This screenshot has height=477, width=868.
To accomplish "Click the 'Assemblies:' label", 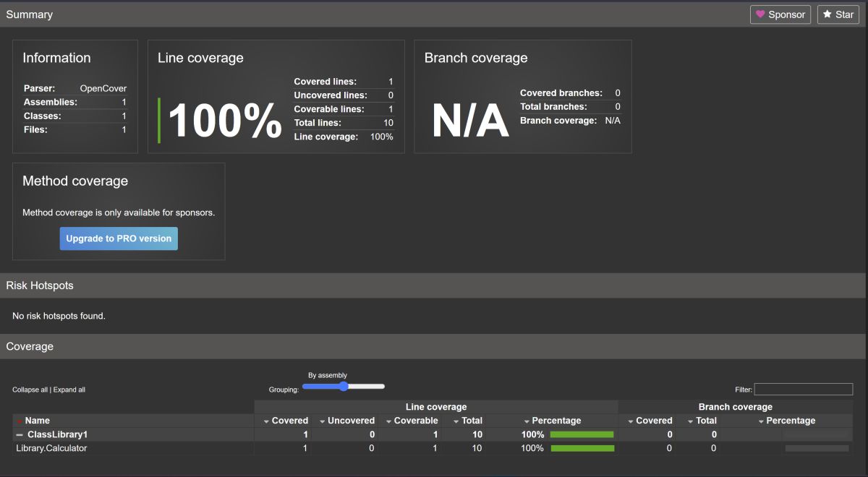I will click(51, 103).
